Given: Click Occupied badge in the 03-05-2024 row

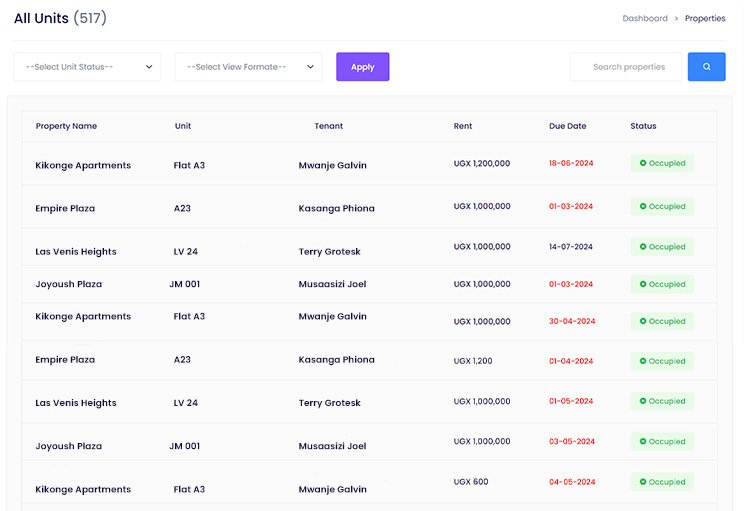Looking at the screenshot, I should pyautogui.click(x=661, y=441).
